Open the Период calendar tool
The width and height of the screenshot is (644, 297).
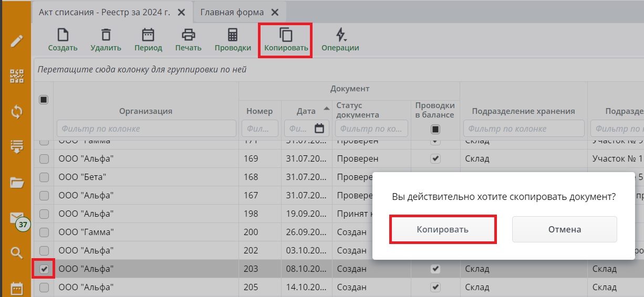[x=148, y=35]
